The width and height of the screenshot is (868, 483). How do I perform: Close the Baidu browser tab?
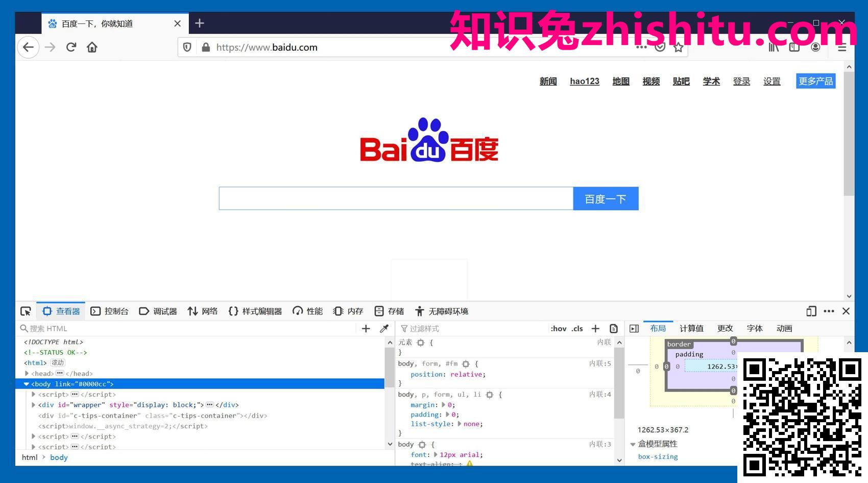coord(177,24)
